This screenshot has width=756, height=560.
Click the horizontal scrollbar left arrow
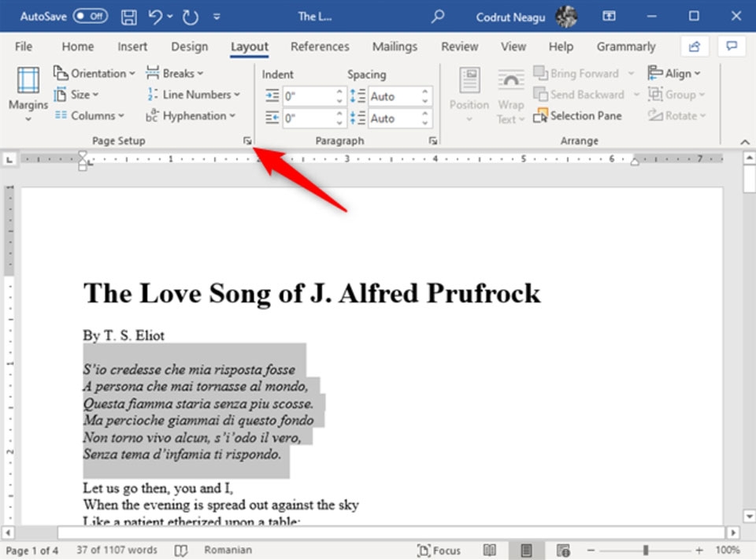[x=8, y=533]
